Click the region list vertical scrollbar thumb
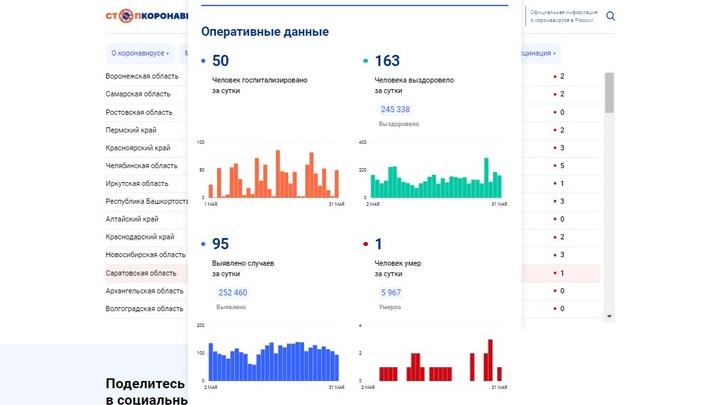 point(609,92)
